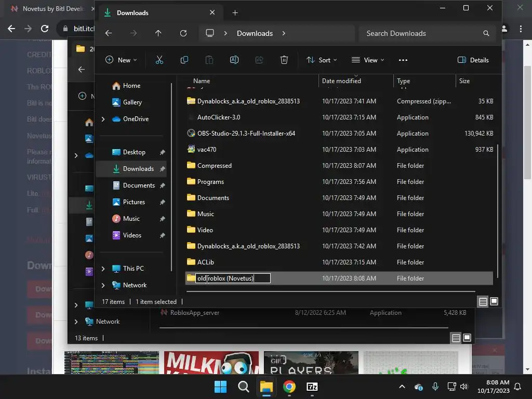Sort by Type column header
Viewport: 532px width, 399px height.
[x=403, y=81]
